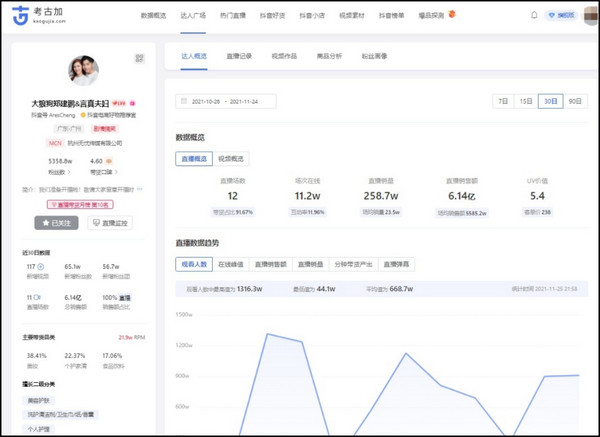Click the monitor icon on 直播监控 button
The width and height of the screenshot is (600, 437).
(96, 223)
